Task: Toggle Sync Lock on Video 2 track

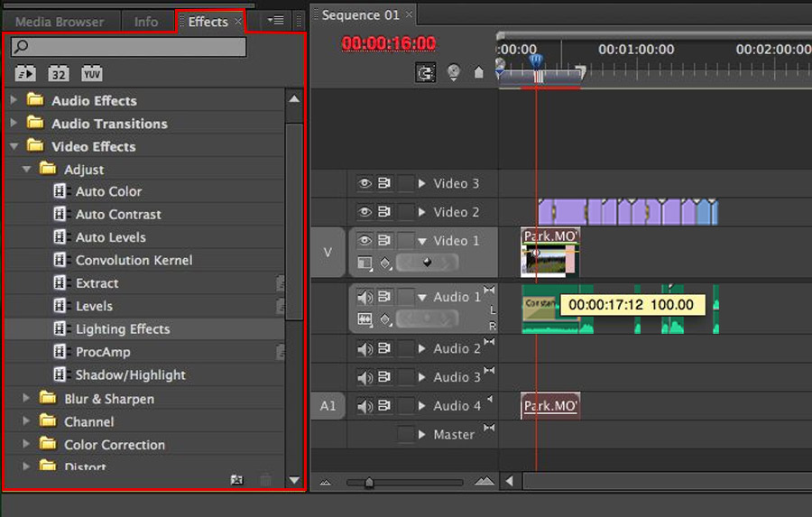Action: point(384,212)
